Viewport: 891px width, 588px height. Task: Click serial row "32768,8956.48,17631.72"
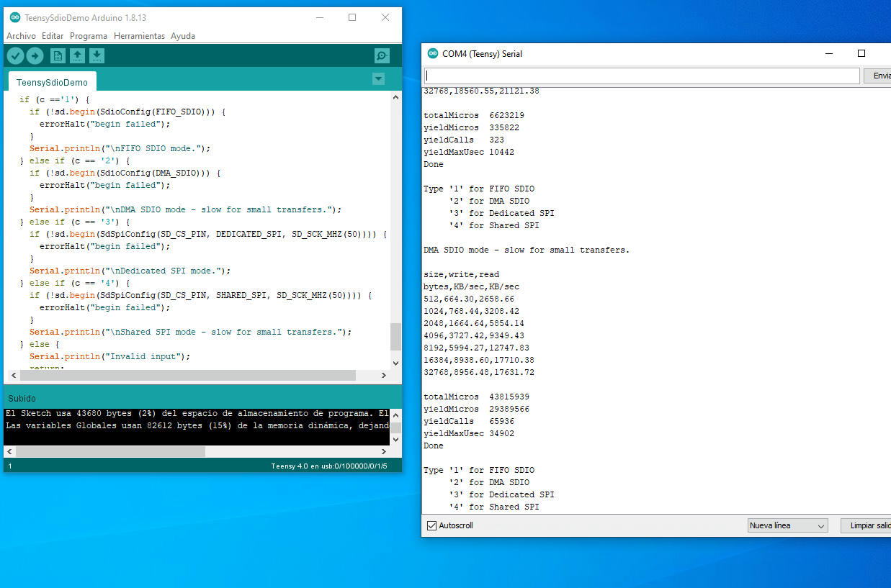479,372
